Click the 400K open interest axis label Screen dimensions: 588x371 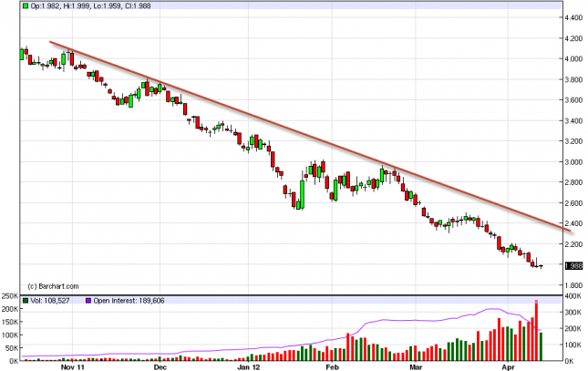573,296
